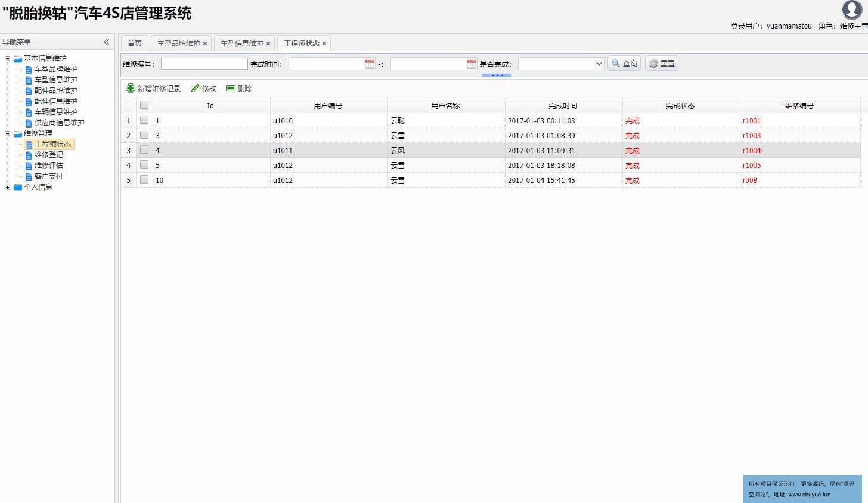Close the 车型信息维护 tab
868x503 pixels.
(268, 44)
